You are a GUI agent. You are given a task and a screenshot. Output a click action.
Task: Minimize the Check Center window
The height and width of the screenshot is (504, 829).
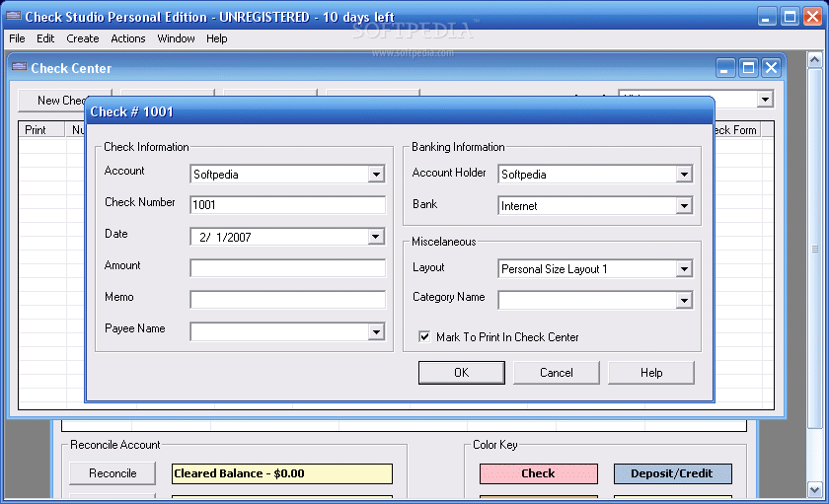click(x=725, y=68)
